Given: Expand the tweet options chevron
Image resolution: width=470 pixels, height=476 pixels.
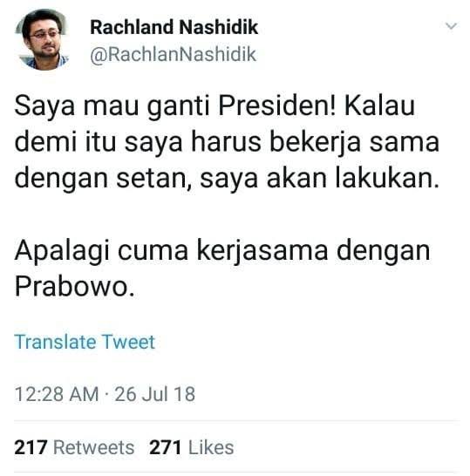Looking at the screenshot, I should (x=451, y=26).
